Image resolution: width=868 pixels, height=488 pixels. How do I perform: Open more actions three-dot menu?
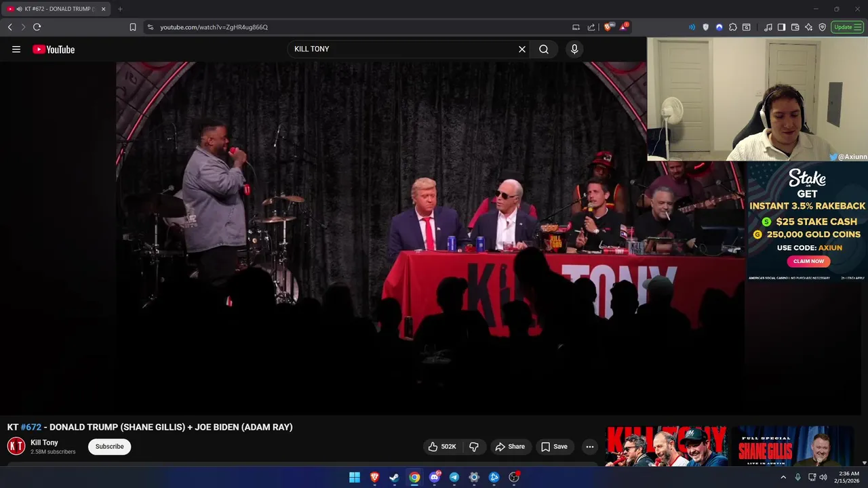pos(590,446)
